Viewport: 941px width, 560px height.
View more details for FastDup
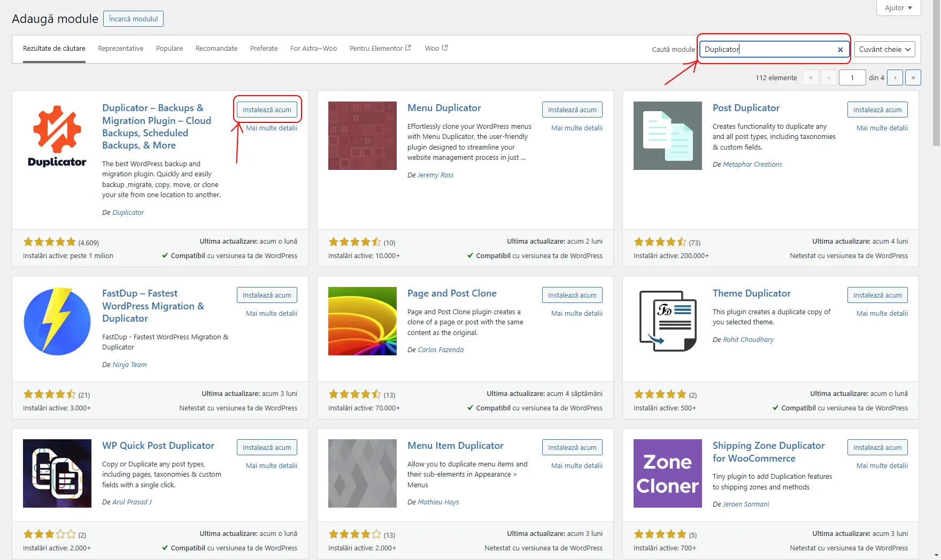coord(272,314)
